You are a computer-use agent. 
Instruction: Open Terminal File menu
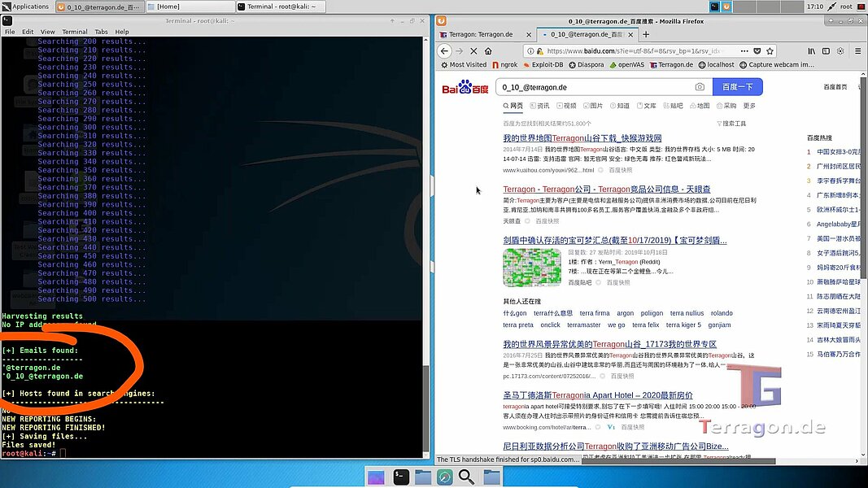click(x=10, y=32)
